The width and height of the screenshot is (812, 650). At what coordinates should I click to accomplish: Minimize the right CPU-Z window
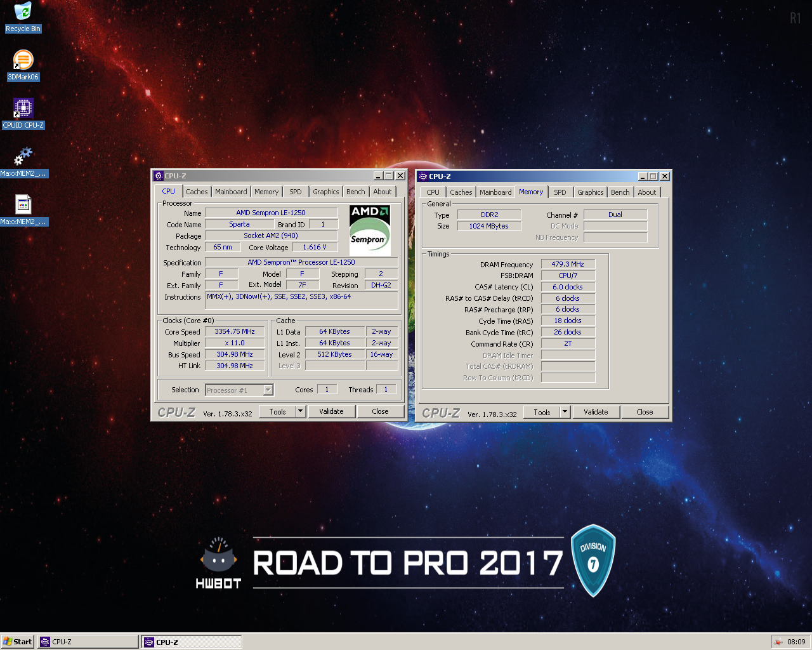(643, 176)
